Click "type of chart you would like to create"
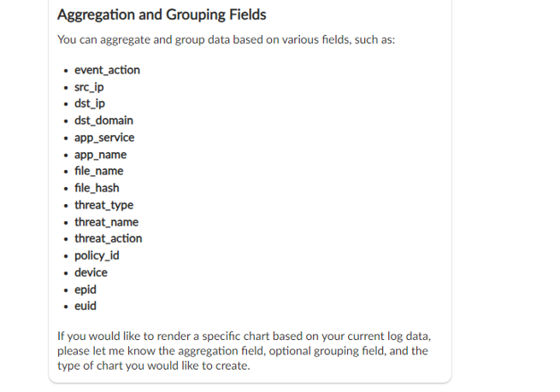Image resolution: width=560 pixels, height=392 pixels. point(154,366)
